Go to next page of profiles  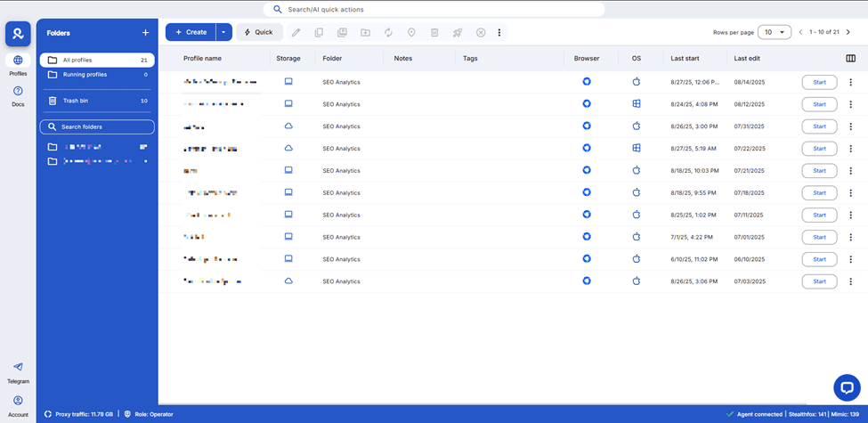click(x=848, y=32)
